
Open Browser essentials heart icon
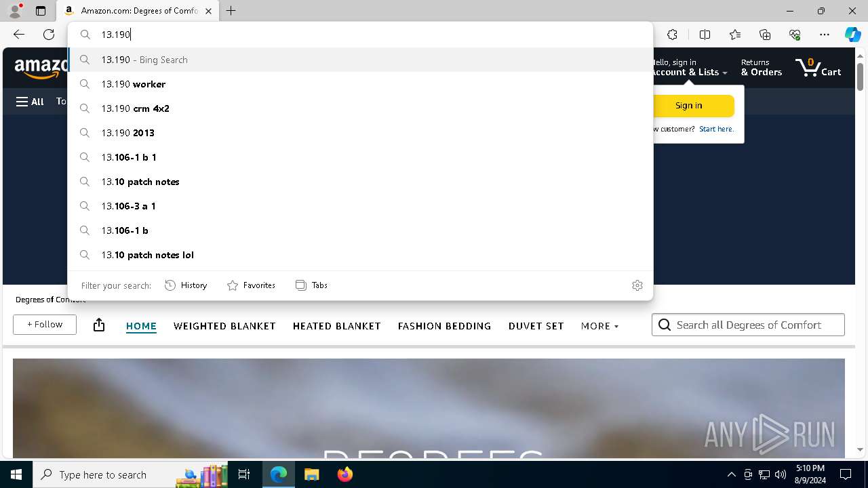point(795,35)
